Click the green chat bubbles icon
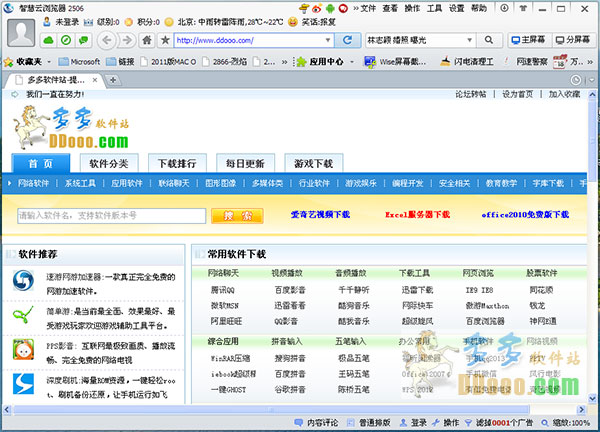Image resolution: width=600 pixels, height=432 pixels. coord(83,40)
